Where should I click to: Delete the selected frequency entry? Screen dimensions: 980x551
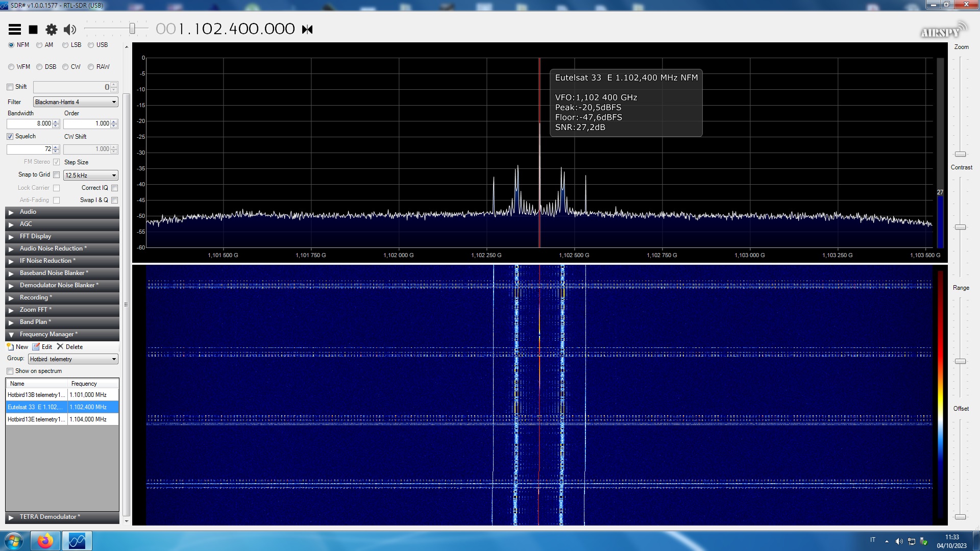70,346
